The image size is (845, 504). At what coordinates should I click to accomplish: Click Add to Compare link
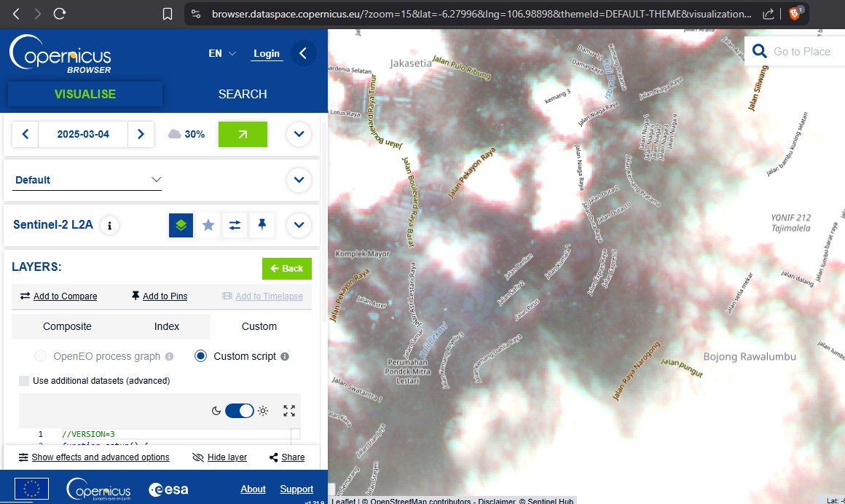pos(59,296)
